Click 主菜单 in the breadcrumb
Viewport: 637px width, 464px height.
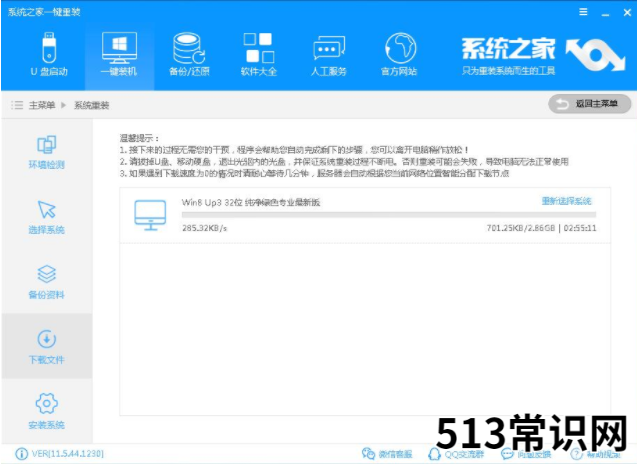click(x=42, y=105)
